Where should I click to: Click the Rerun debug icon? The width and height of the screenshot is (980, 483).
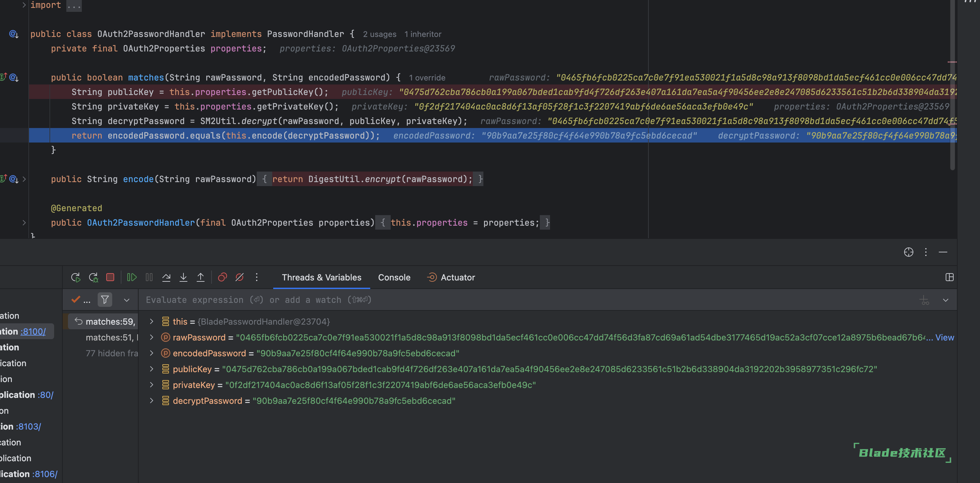click(x=75, y=277)
